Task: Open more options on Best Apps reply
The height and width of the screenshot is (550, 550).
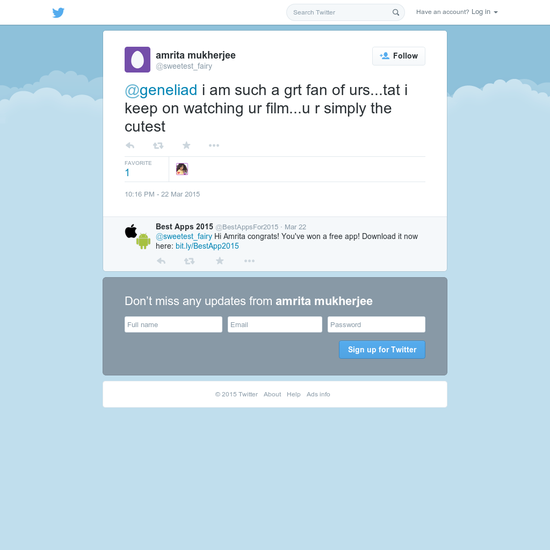Action: [x=249, y=261]
